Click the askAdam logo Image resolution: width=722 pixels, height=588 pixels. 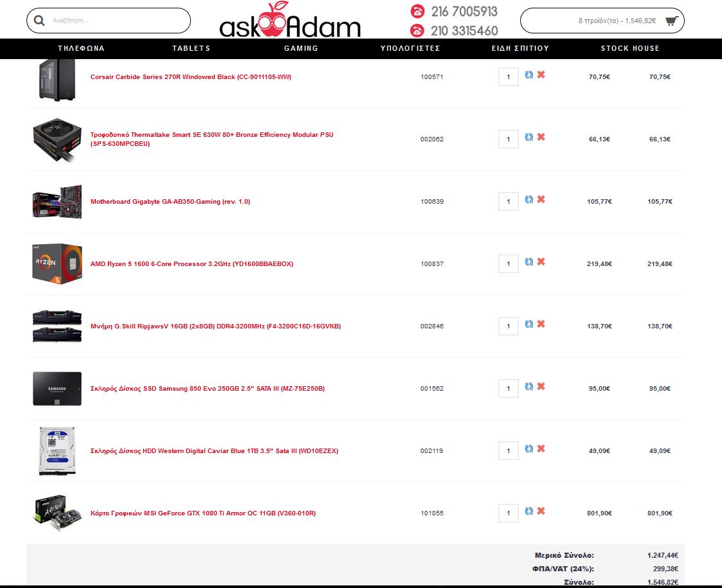(x=290, y=21)
